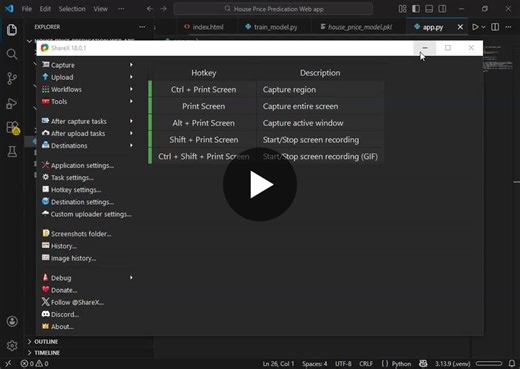Open Application settings in ShareX
520x369 pixels.
[x=82, y=165]
